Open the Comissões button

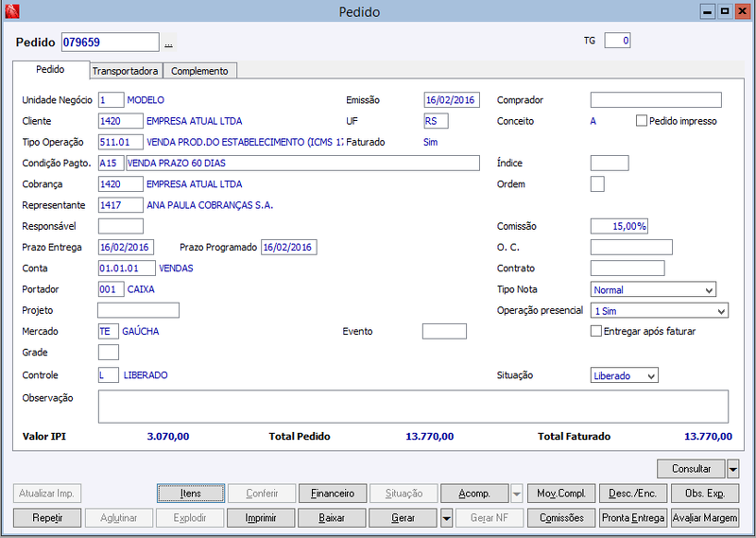[x=561, y=518]
